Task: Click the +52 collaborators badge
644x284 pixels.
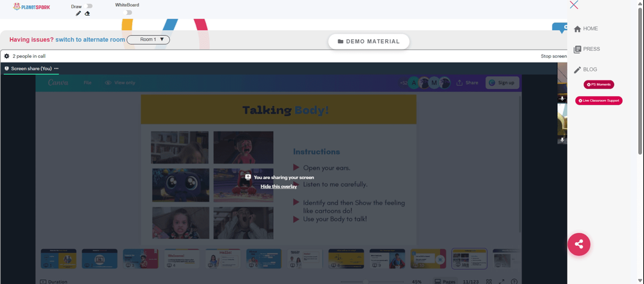Action: [x=403, y=82]
